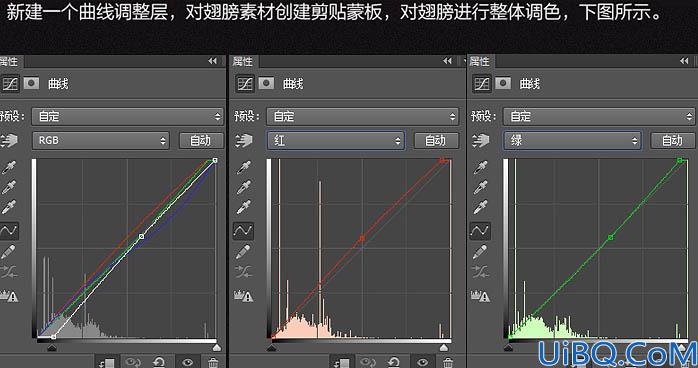Screen dimensions: 698x368
Task: Select the curves adjustment icon in the 绿 panel
Action: 482,83
